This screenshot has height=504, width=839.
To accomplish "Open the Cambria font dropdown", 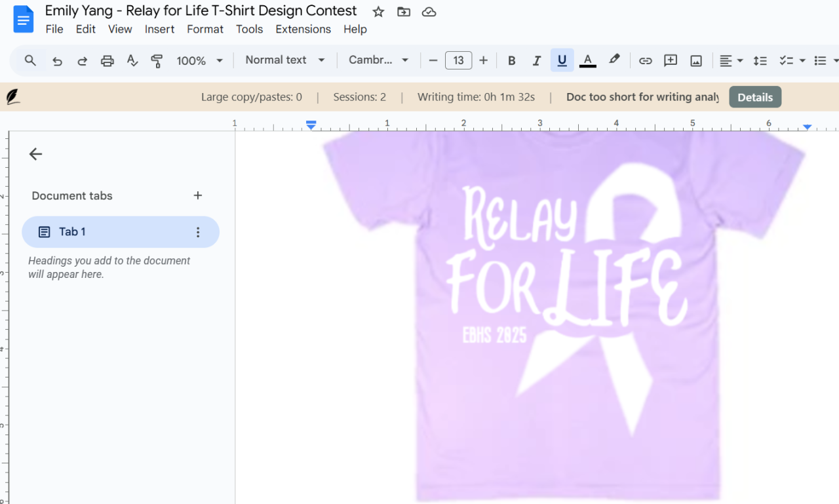I will (378, 60).
